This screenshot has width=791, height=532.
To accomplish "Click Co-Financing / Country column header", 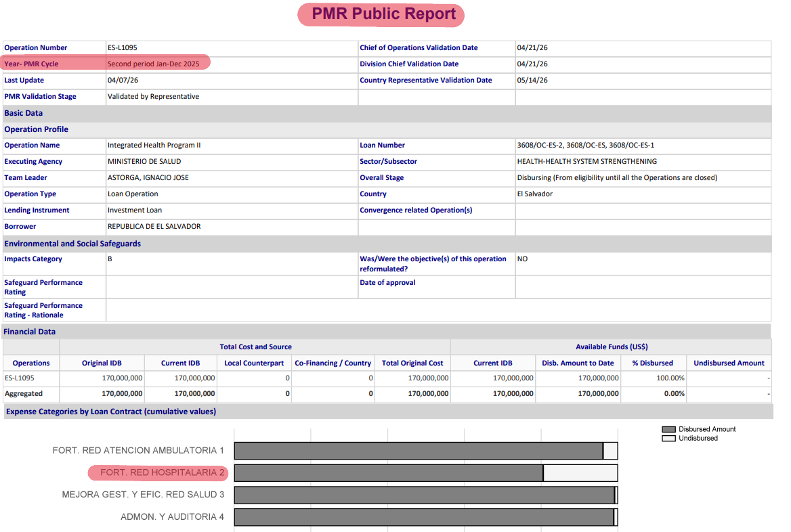I will tap(333, 363).
